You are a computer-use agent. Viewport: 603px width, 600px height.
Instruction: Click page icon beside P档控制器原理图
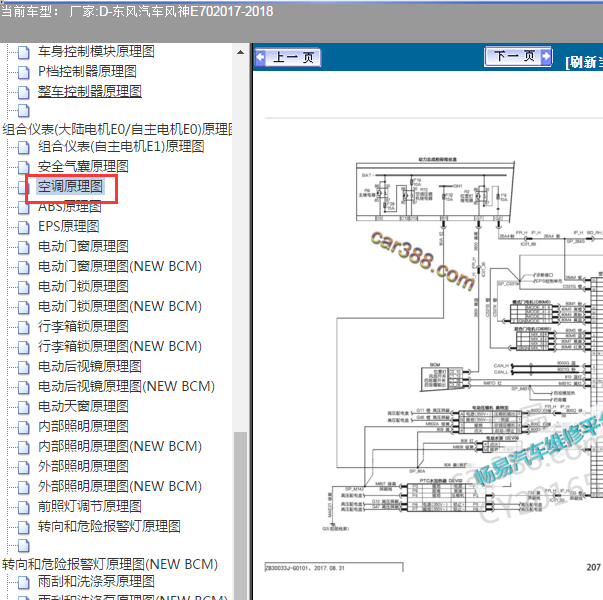(23, 72)
